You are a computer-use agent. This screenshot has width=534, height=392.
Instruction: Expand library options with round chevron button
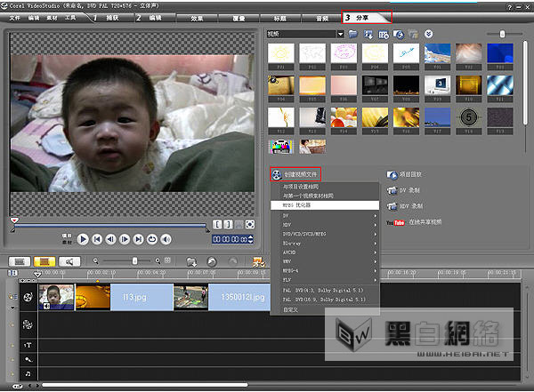pos(428,34)
